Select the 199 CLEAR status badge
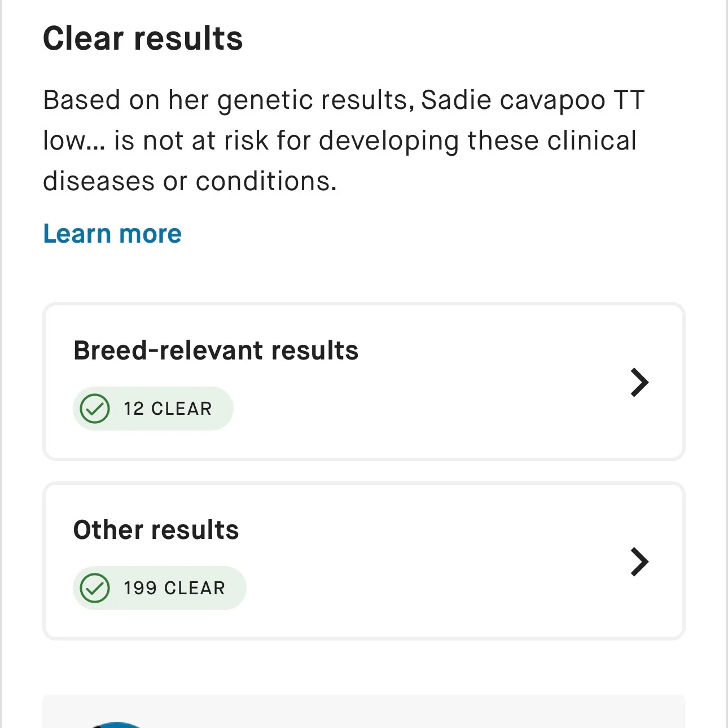The height and width of the screenshot is (728, 728). tap(160, 588)
